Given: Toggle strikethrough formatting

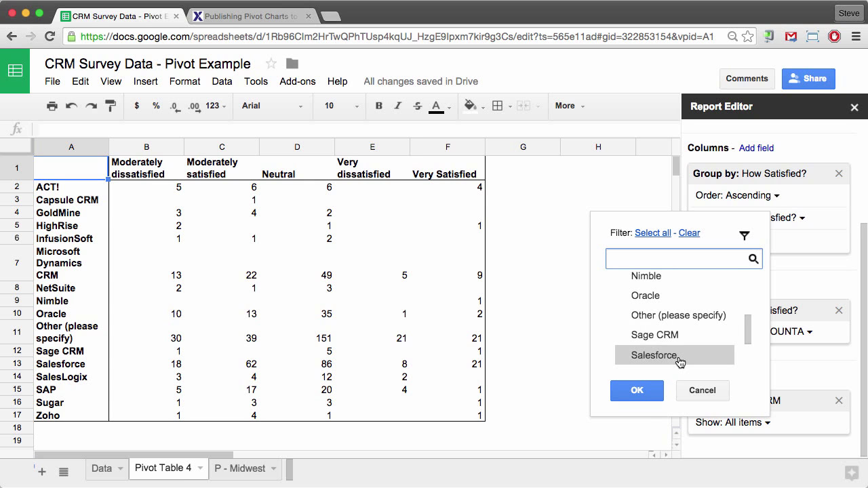Looking at the screenshot, I should pos(417,106).
